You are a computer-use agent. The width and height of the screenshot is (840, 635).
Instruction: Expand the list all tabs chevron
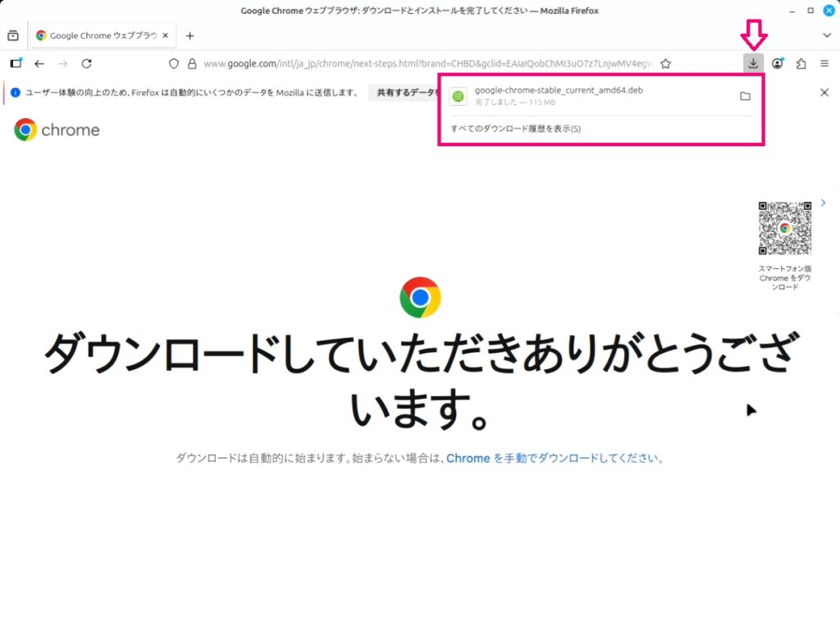[826, 35]
